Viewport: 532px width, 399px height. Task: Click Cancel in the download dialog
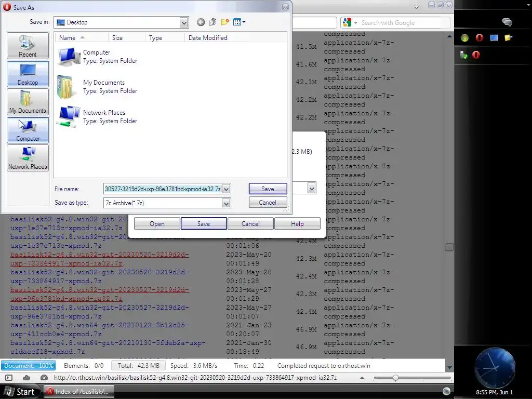[250, 224]
